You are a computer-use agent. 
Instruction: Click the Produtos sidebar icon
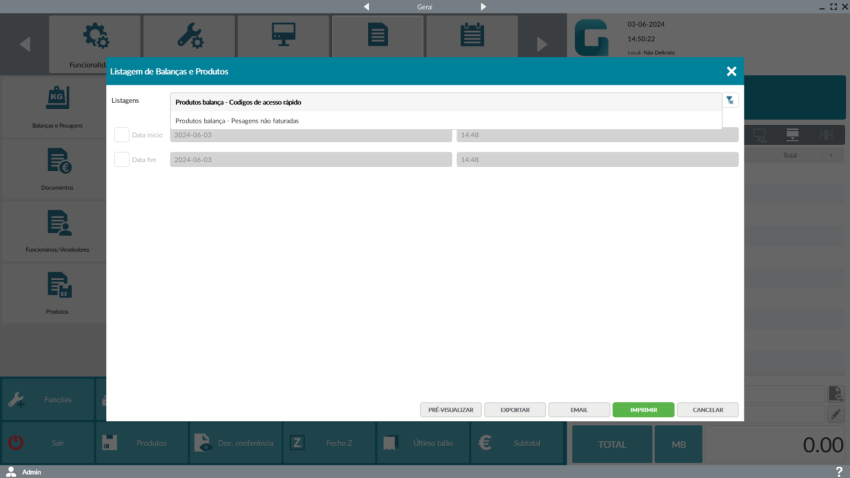(x=57, y=286)
